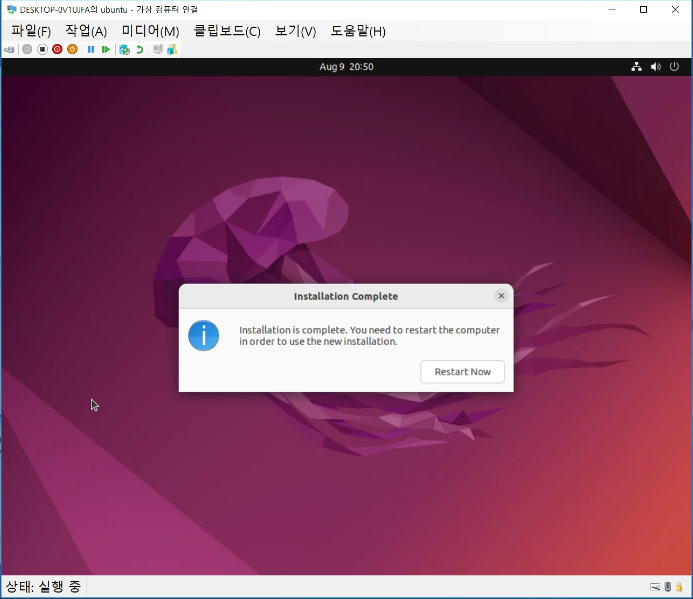Open the 클립보드(C) menu
The width and height of the screenshot is (693, 599).
[227, 31]
